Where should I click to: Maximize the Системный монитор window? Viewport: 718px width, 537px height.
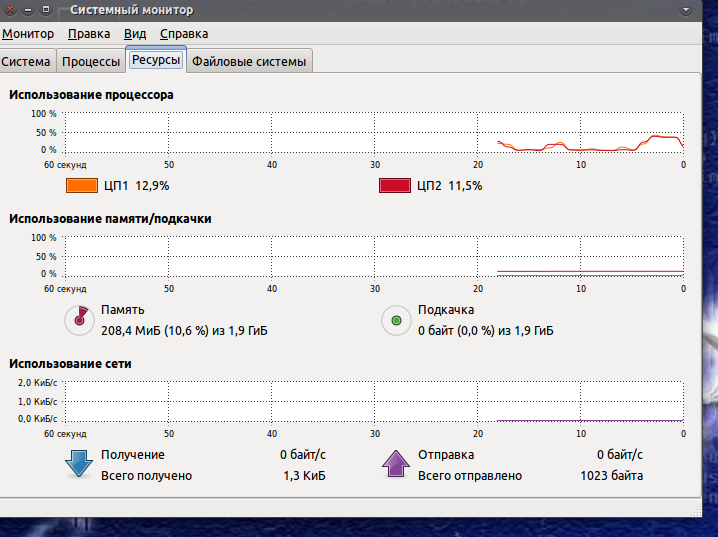46,10
